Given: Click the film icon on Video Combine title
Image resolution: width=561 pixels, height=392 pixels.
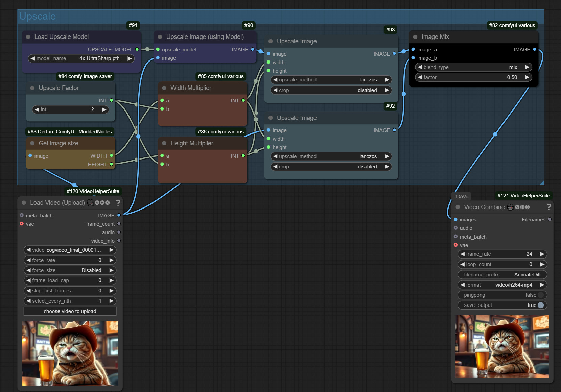Looking at the screenshot, I should tap(510, 207).
